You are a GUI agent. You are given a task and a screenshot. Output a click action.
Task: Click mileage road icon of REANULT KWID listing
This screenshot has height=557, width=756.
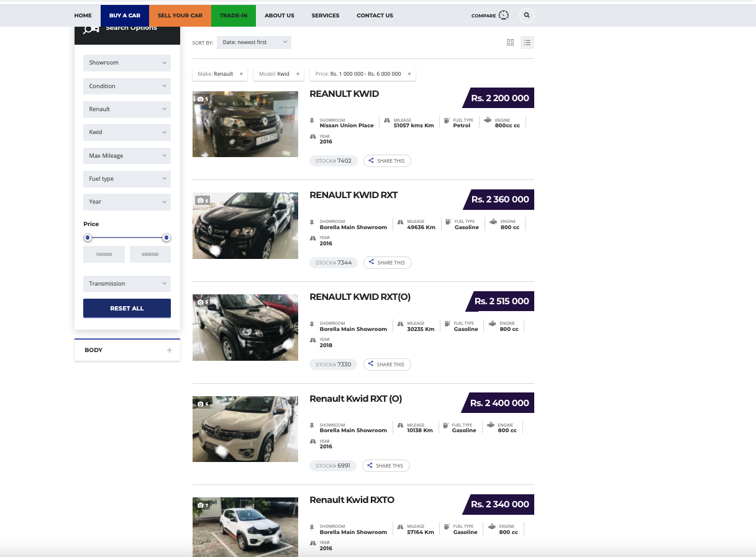[x=387, y=120]
